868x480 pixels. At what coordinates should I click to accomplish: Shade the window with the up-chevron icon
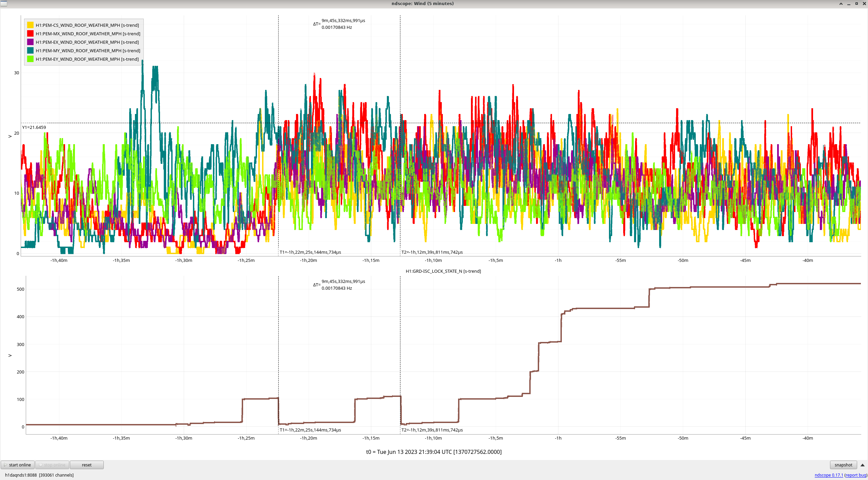pyautogui.click(x=841, y=4)
